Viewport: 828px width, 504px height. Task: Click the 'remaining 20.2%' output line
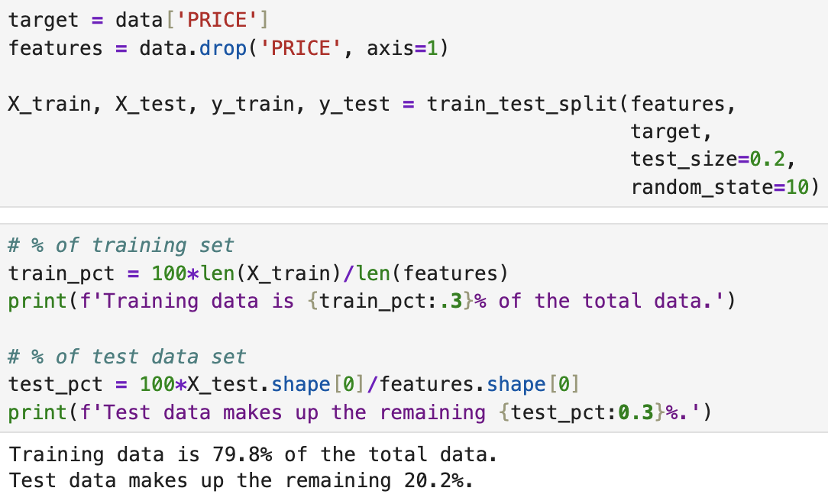coord(240,482)
